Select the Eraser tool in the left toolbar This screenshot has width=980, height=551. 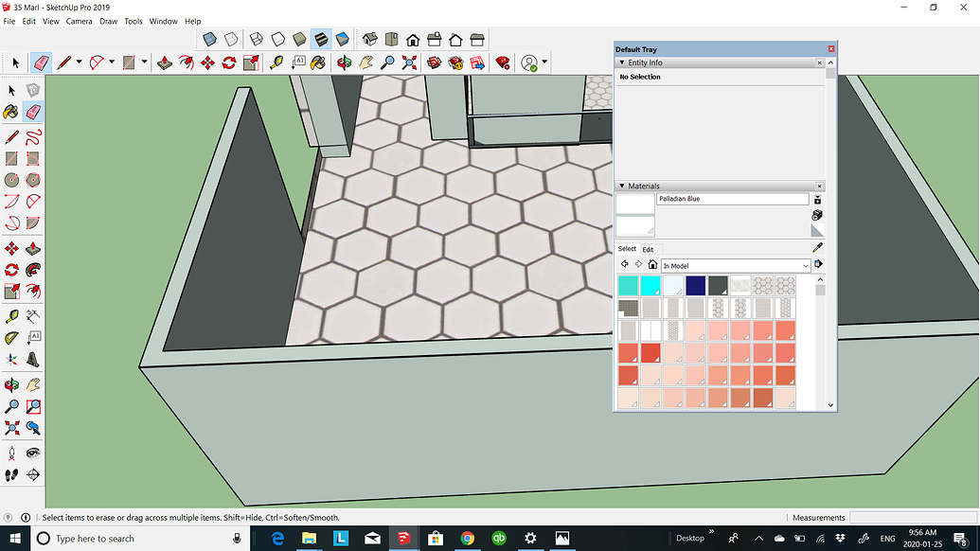click(x=34, y=112)
